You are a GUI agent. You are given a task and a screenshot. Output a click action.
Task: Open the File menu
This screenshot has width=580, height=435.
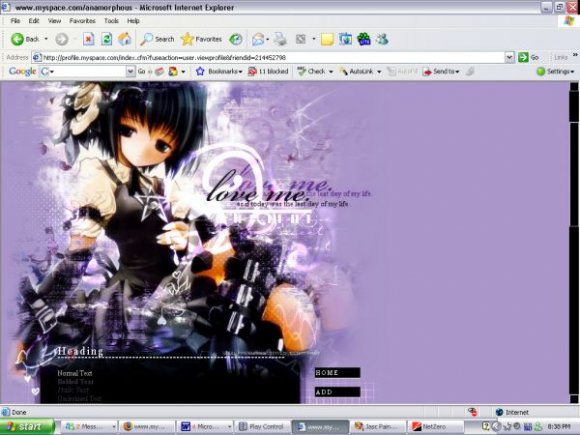pyautogui.click(x=15, y=21)
